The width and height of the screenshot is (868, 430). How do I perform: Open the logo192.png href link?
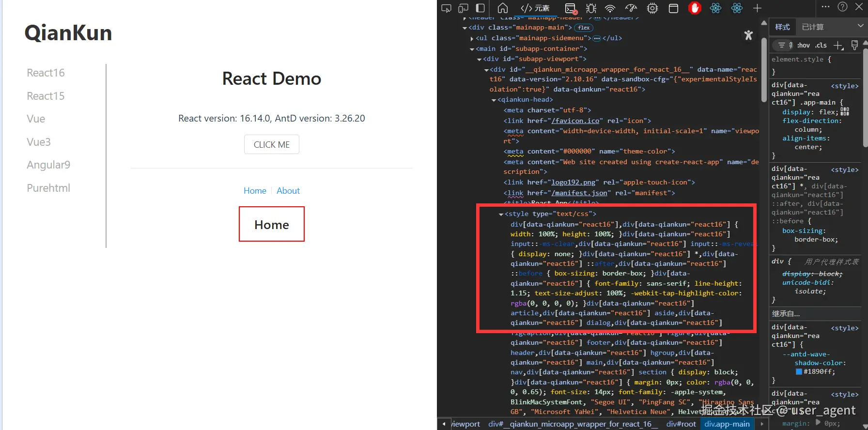[x=573, y=183]
